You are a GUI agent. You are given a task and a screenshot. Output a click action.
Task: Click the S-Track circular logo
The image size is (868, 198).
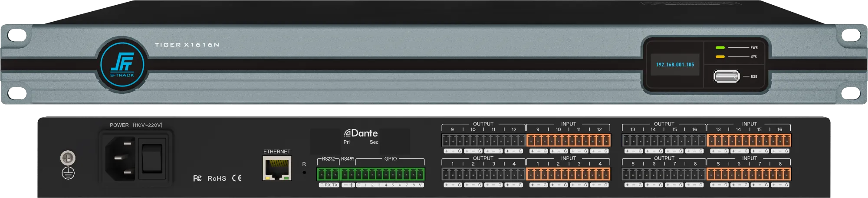(x=122, y=64)
